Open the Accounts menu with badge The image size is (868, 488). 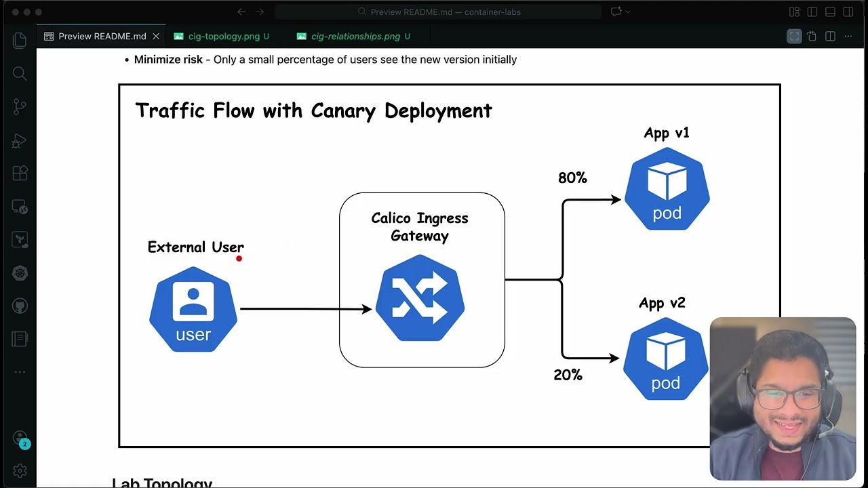click(x=20, y=439)
